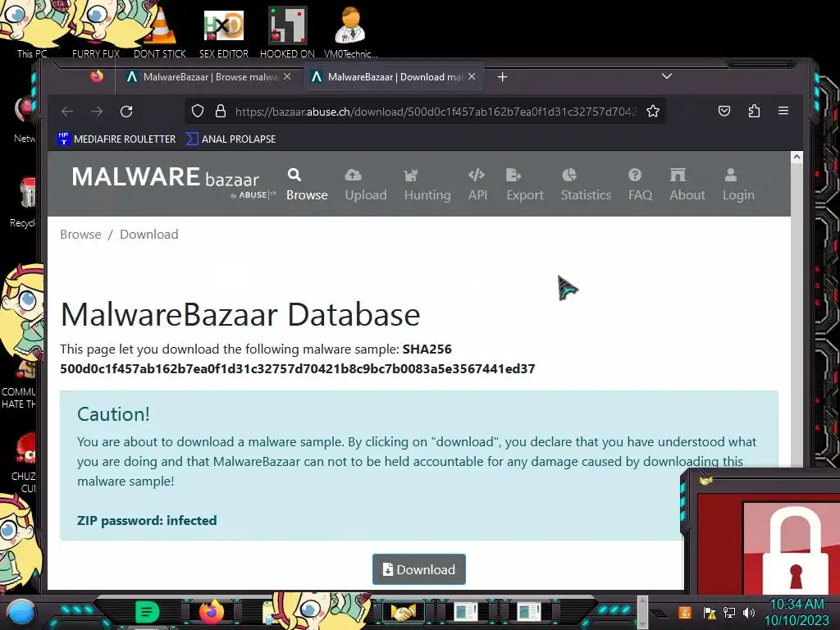840x630 pixels.
Task: Close the Download malware tab
Action: click(472, 76)
